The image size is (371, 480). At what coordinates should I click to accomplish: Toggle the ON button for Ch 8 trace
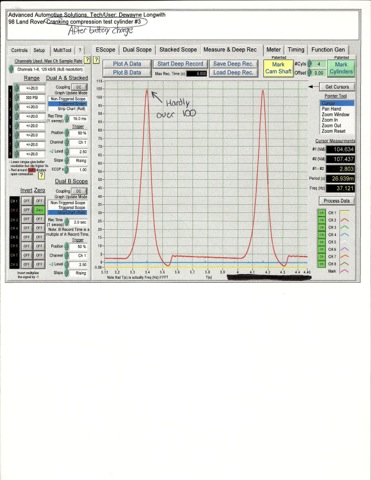point(322,264)
